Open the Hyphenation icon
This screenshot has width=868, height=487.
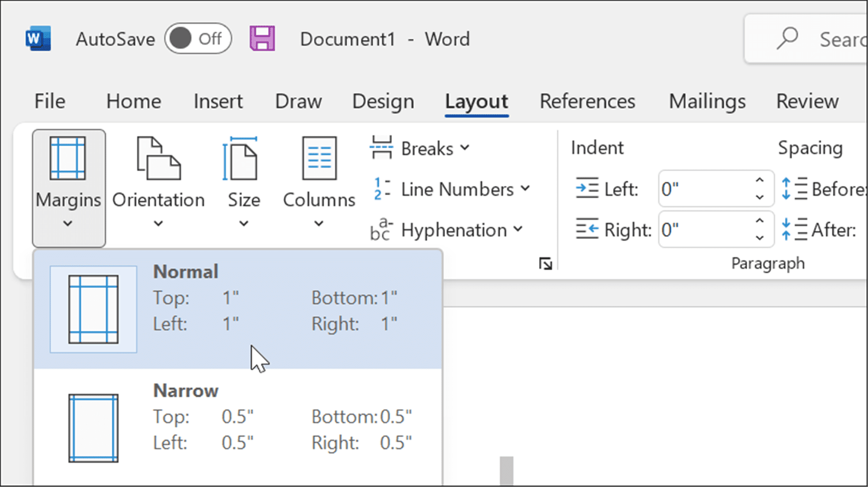pos(381,229)
